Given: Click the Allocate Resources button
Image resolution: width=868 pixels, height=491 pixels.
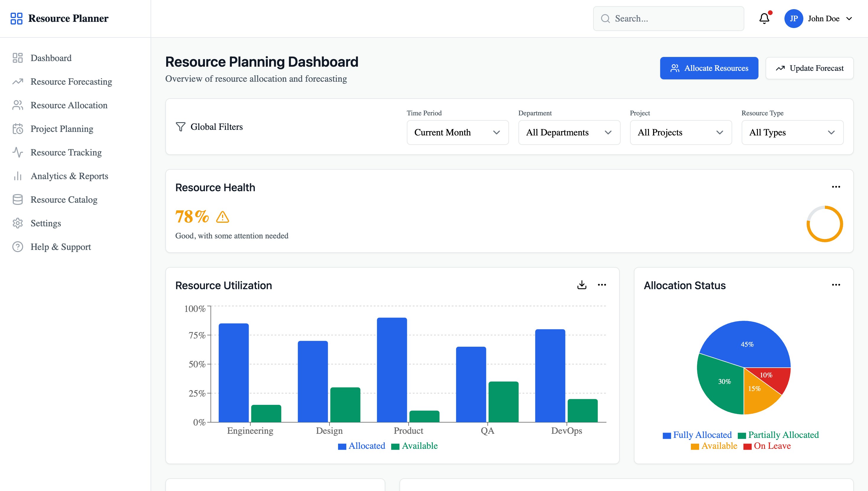Looking at the screenshot, I should pyautogui.click(x=709, y=68).
